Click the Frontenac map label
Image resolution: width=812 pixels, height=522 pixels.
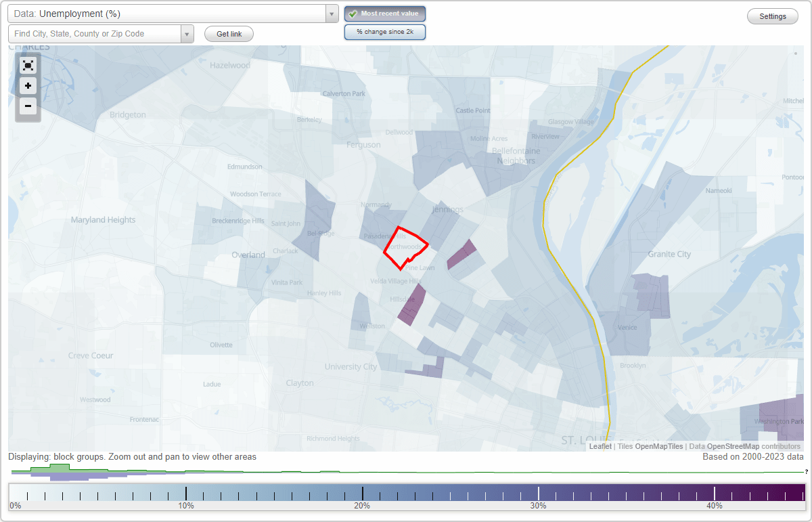point(144,420)
